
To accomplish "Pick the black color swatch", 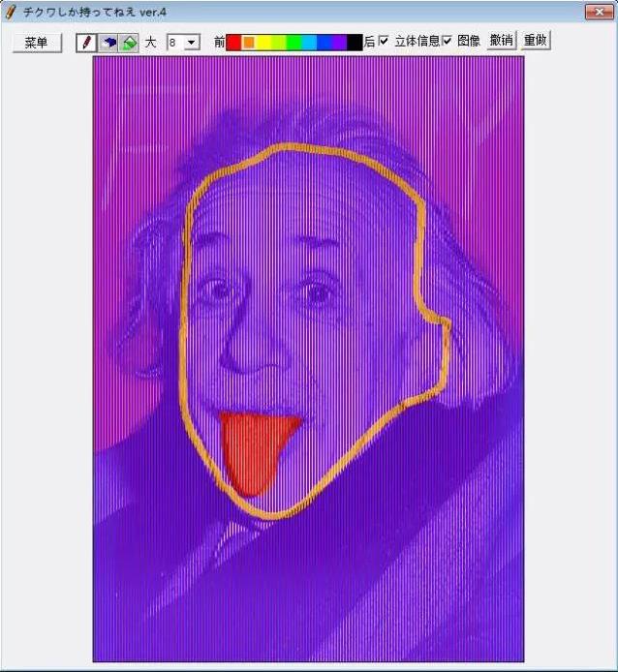I will click(x=355, y=43).
